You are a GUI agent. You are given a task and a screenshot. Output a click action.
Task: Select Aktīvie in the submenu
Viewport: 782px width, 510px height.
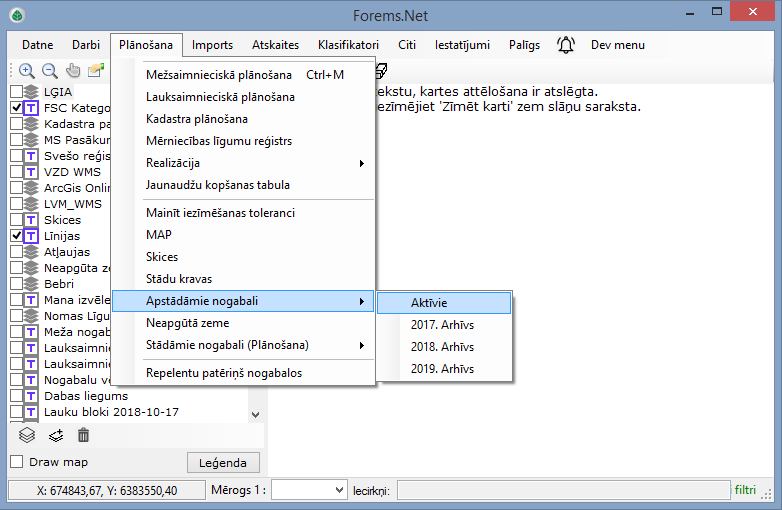[x=444, y=303]
